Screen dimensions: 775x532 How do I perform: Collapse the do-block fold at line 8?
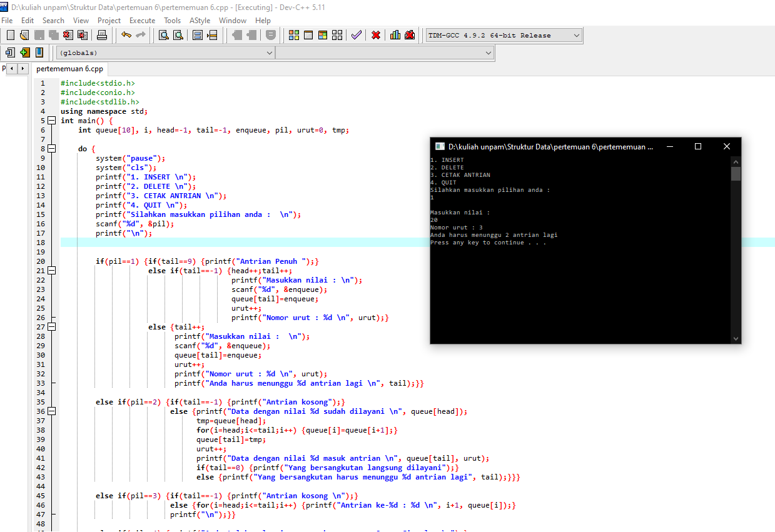click(x=51, y=149)
